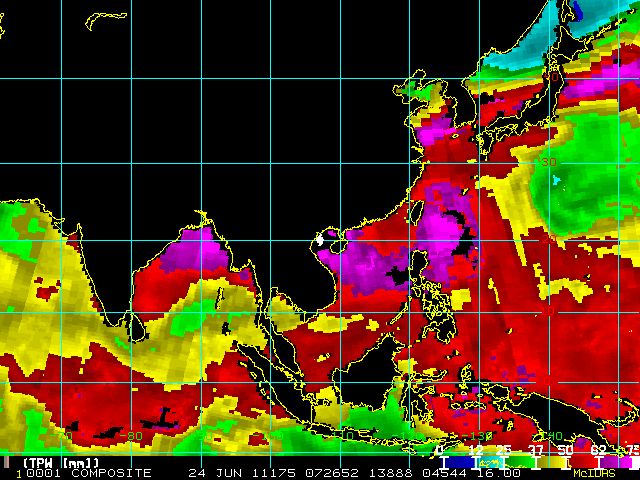Click the '62' color scale tick label
This screenshot has width=640, height=480.
click(598, 450)
